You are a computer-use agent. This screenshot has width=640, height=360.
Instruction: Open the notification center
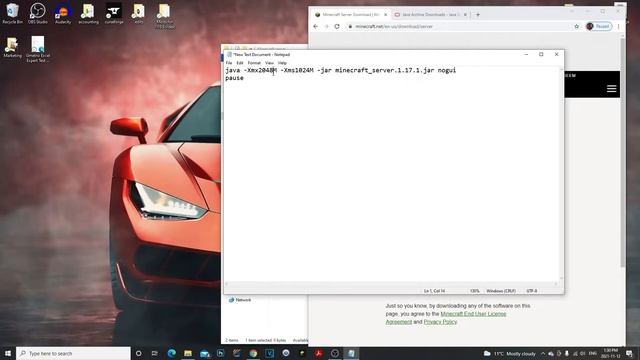(x=629, y=353)
